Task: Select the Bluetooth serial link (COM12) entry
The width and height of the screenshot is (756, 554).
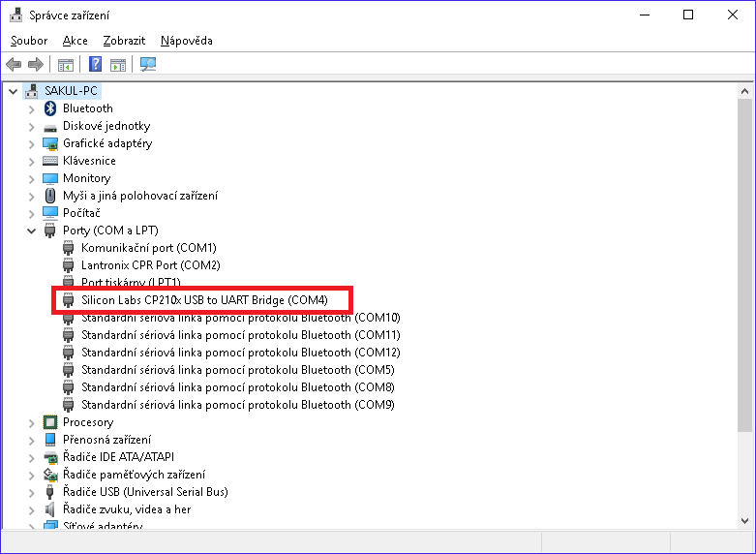Action: (x=241, y=353)
